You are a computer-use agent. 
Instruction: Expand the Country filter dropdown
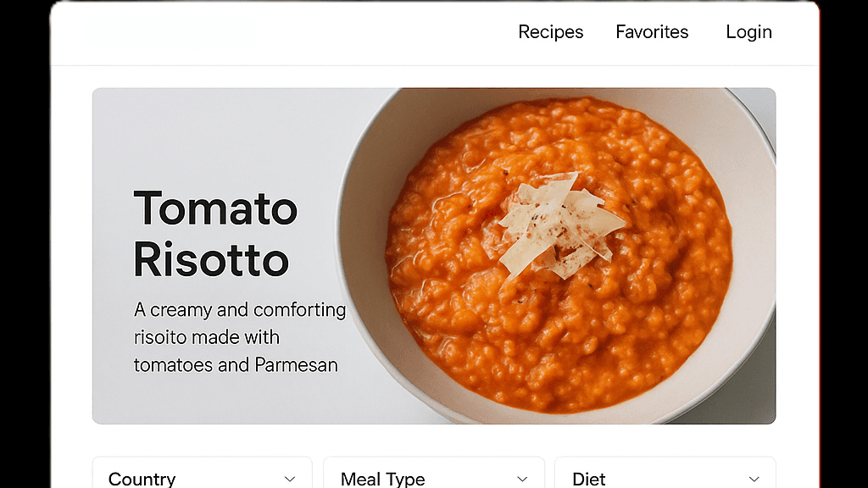point(202,473)
